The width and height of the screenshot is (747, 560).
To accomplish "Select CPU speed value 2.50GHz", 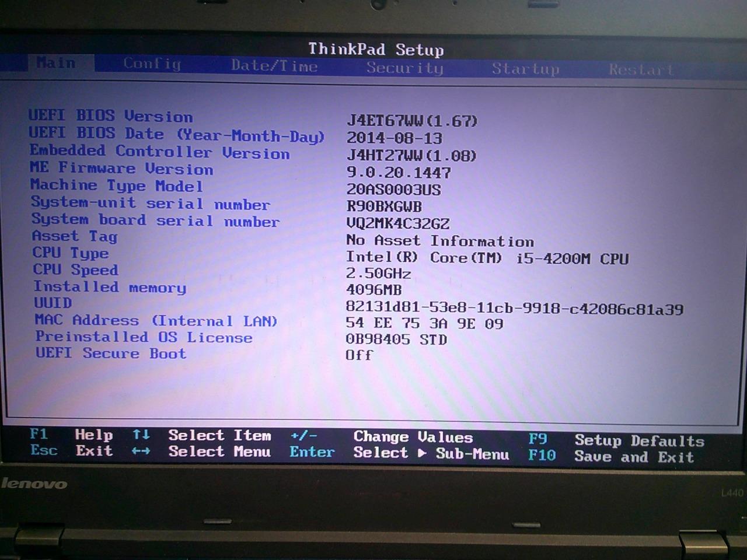I will [x=378, y=274].
